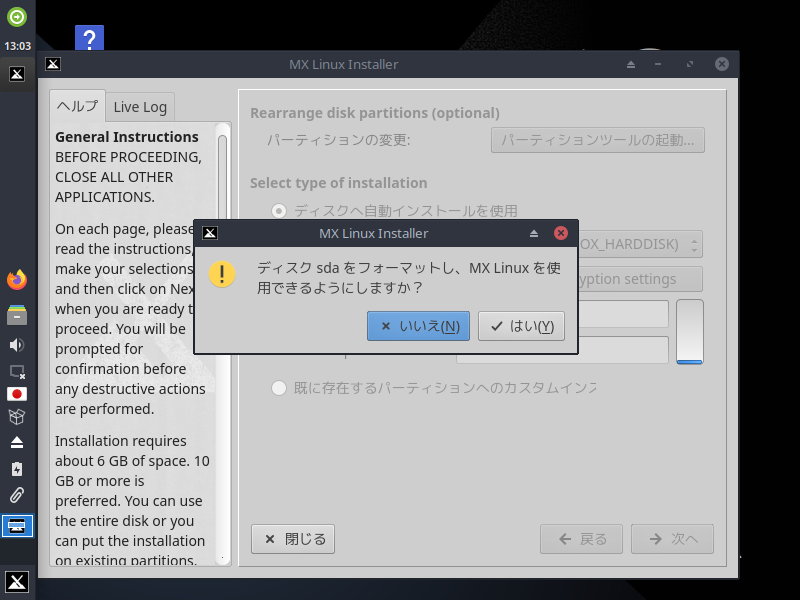
Task: Shade the main installer window
Action: pos(631,64)
